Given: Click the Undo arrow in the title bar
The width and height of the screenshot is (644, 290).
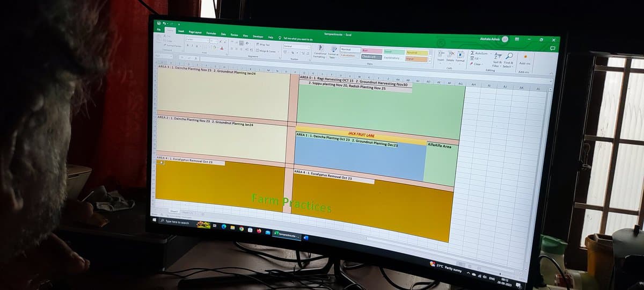Looking at the screenshot, I should click(x=164, y=24).
